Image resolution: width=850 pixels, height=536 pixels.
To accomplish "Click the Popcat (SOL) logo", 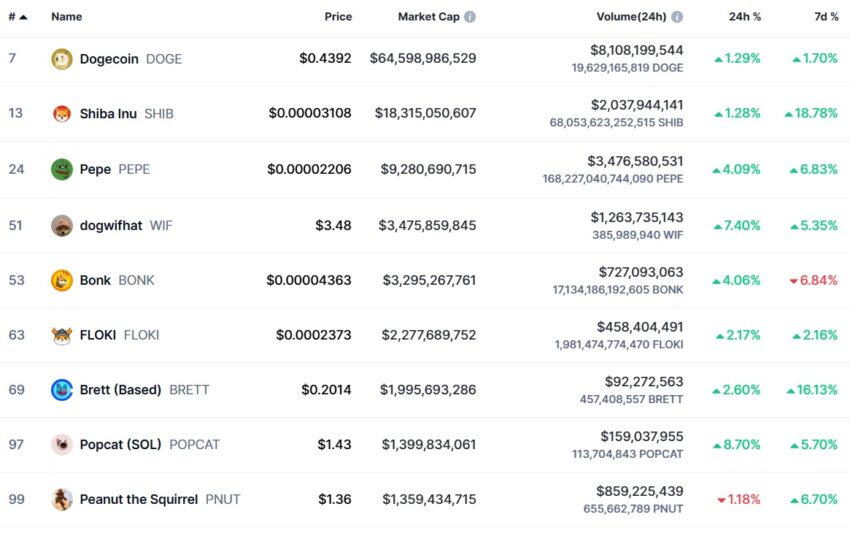I will click(x=62, y=444).
